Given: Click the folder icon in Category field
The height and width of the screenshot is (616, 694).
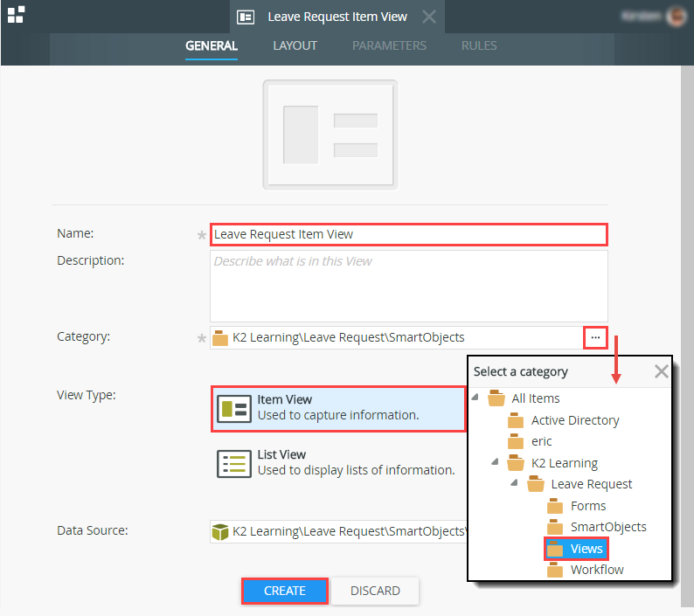Looking at the screenshot, I should 220,338.
